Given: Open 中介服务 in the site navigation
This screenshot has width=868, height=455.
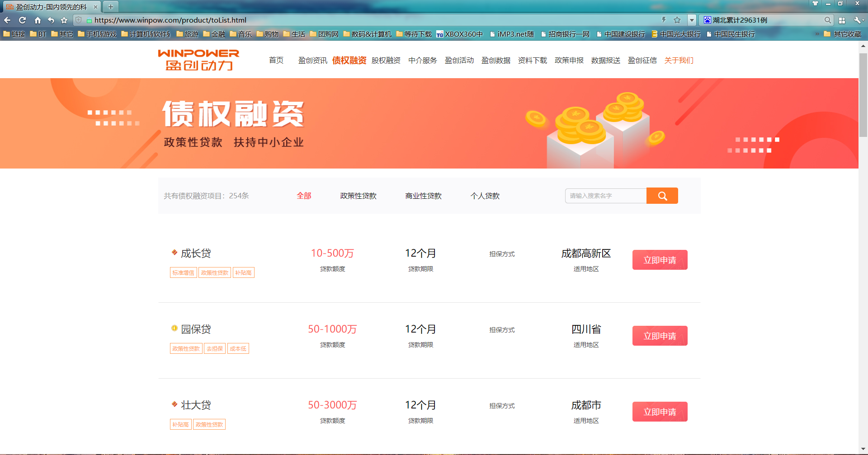Looking at the screenshot, I should pyautogui.click(x=423, y=61).
